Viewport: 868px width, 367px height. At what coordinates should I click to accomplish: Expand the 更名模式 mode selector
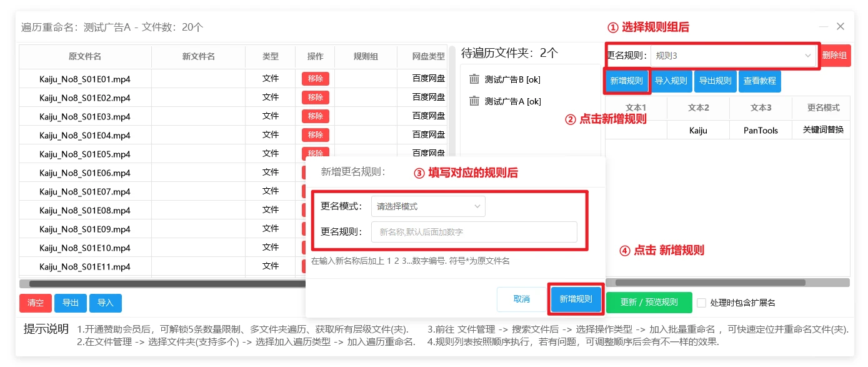[428, 206]
